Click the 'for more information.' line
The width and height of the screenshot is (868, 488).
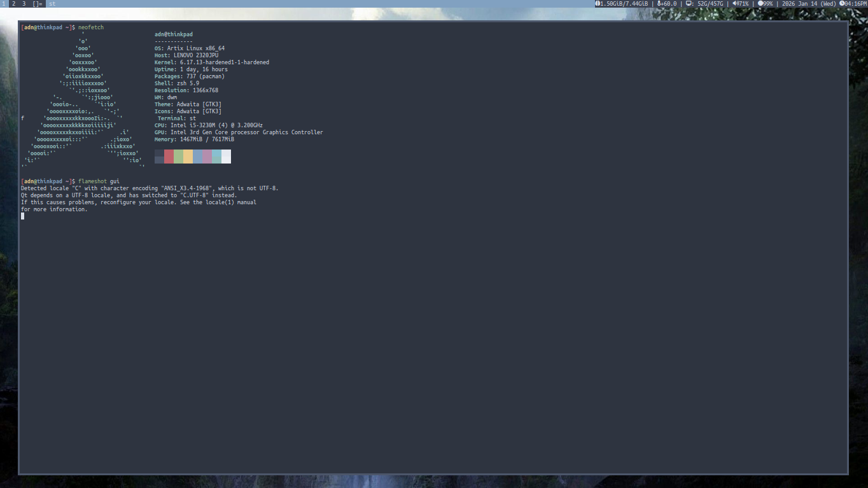(54, 209)
